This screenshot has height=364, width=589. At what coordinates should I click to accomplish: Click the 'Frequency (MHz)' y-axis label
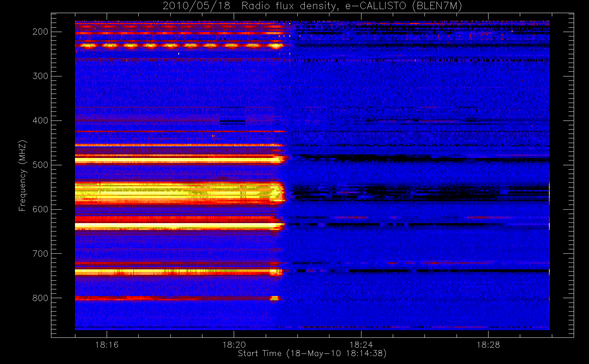tap(23, 175)
